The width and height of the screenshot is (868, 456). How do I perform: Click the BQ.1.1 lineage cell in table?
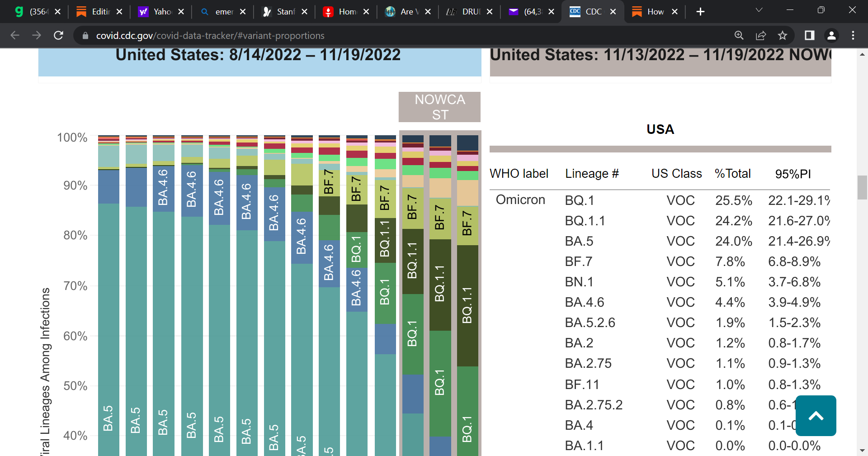(585, 221)
